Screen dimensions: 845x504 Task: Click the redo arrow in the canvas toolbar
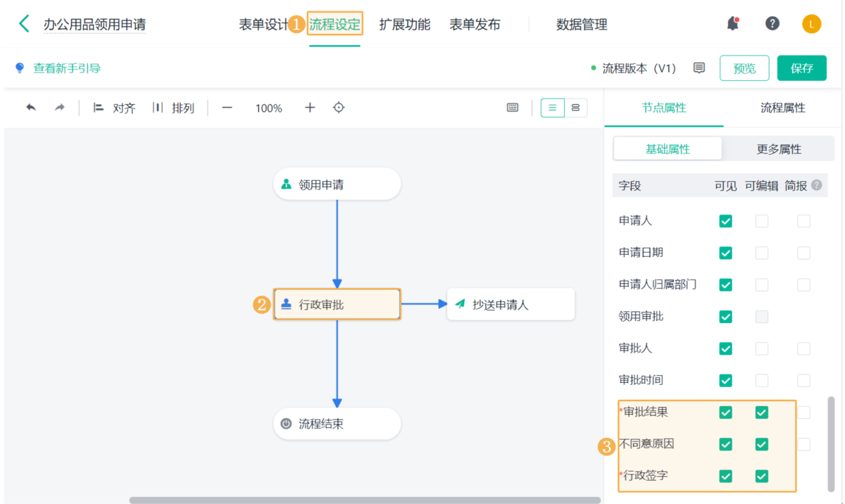[x=59, y=108]
